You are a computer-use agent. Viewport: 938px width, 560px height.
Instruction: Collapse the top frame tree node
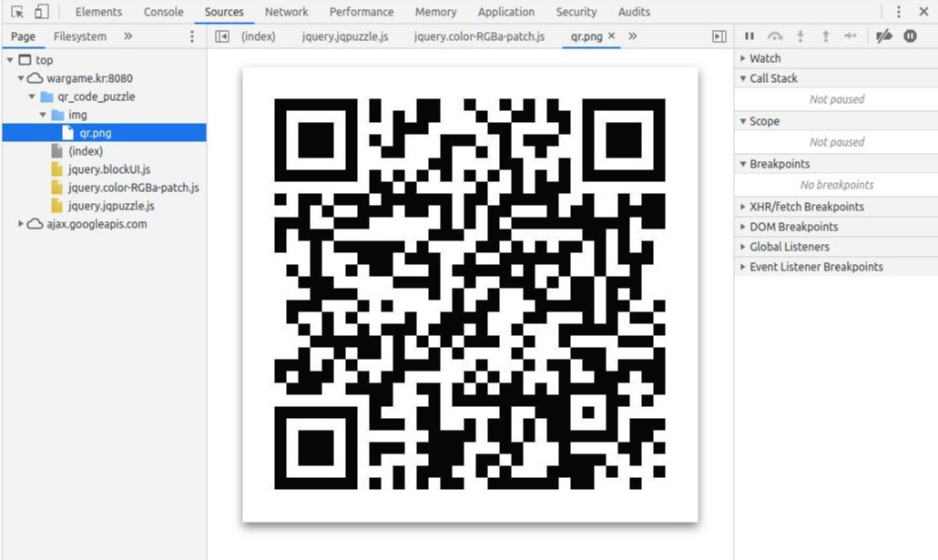pos(10,60)
